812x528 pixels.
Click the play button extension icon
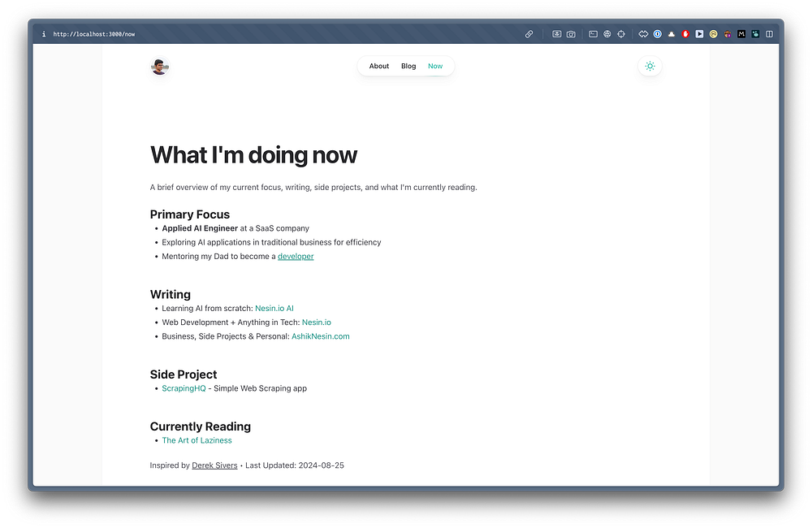point(699,34)
